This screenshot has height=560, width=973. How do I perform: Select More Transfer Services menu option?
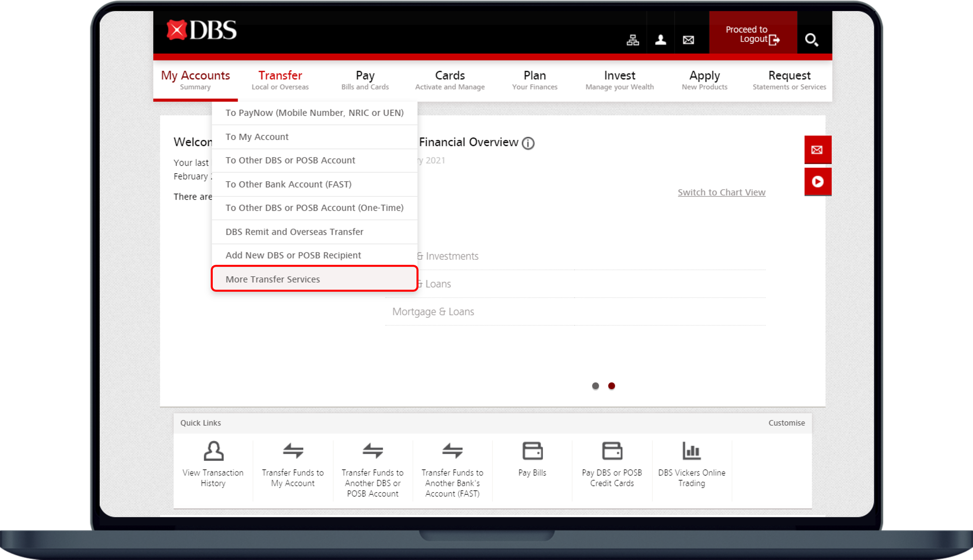[314, 279]
